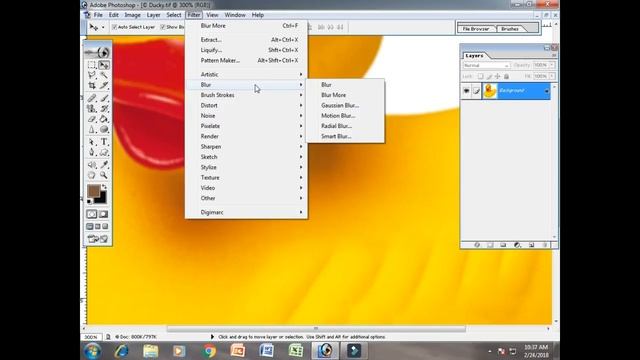Toggle Lock all option
This screenshot has width=640, height=360.
pyautogui.click(x=507, y=76)
